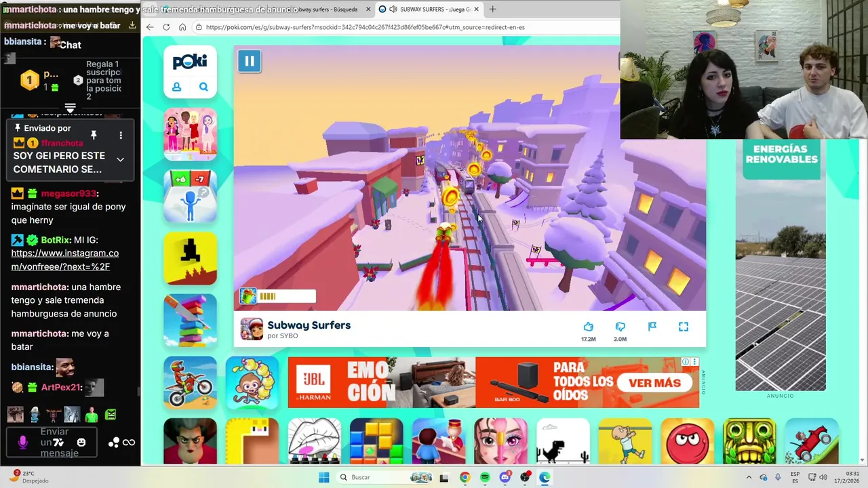This screenshot has height=488, width=868.
Task: Reload the browser page
Action: tap(166, 27)
